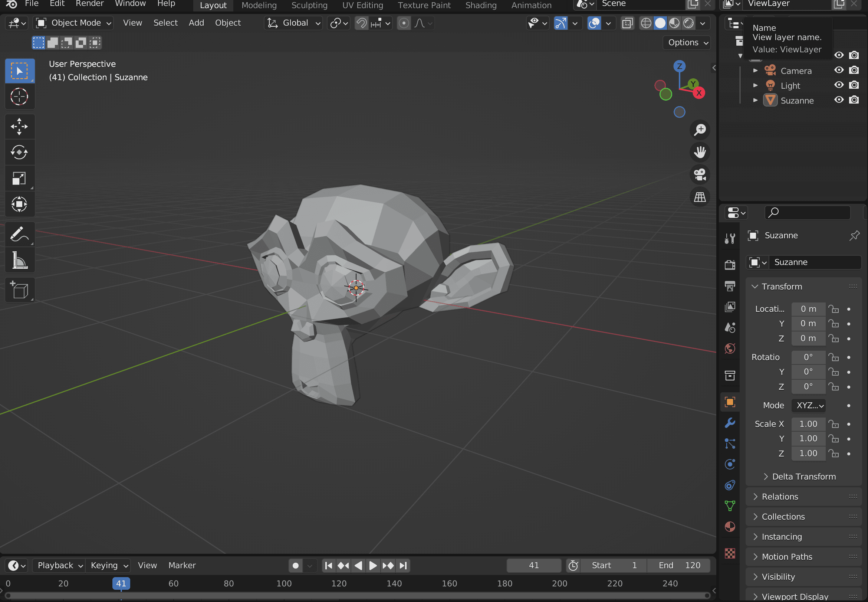Select the Select Box tool

point(20,71)
